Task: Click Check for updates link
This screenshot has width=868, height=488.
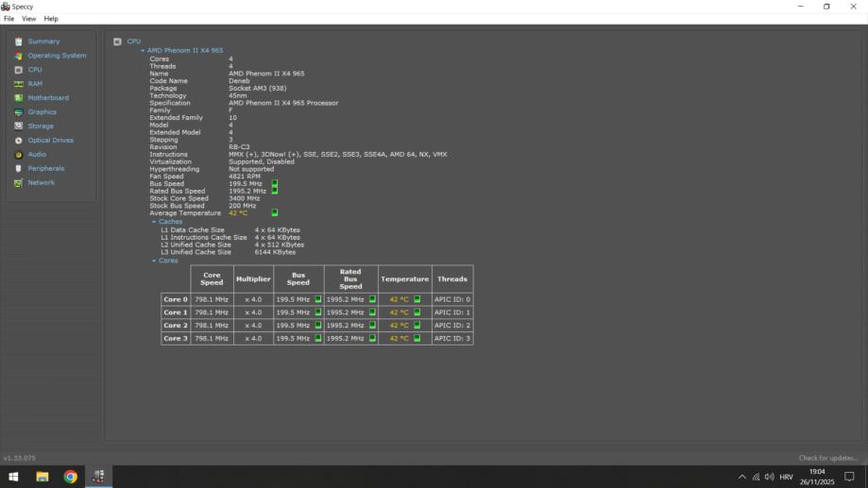Action: (x=828, y=458)
